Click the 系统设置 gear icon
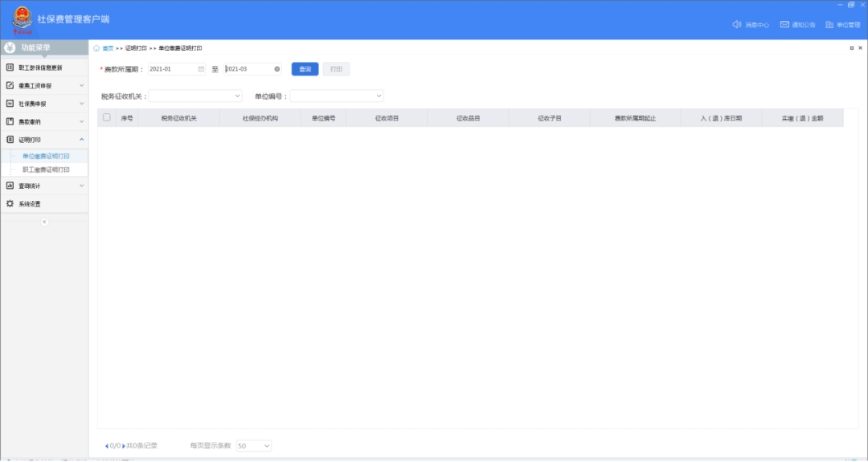 [10, 203]
